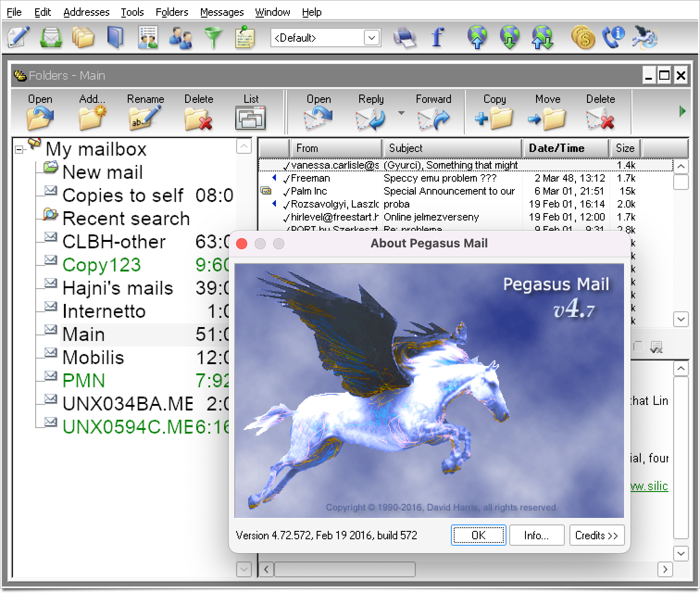Screen dimensions: 700x593
Task: Expand the Freeman message thread triangle
Action: coord(274,178)
